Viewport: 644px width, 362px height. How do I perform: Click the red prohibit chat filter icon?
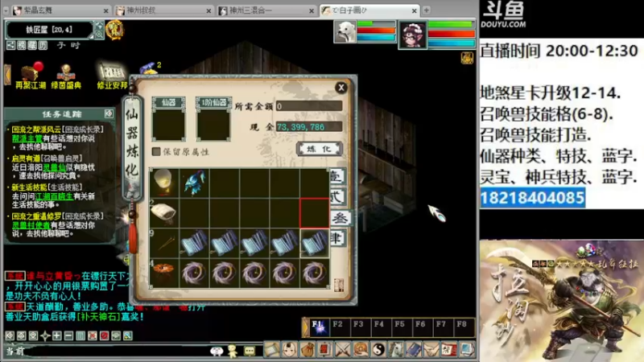point(105,335)
